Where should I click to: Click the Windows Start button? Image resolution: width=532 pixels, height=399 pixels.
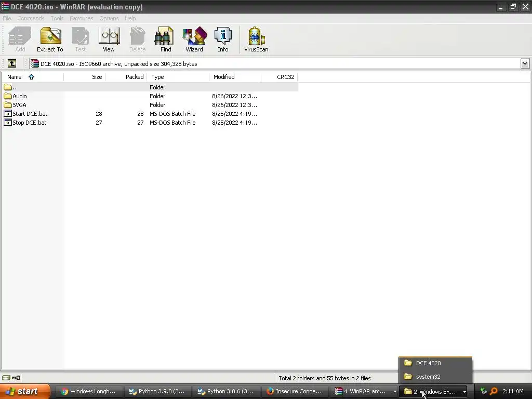pos(24,392)
